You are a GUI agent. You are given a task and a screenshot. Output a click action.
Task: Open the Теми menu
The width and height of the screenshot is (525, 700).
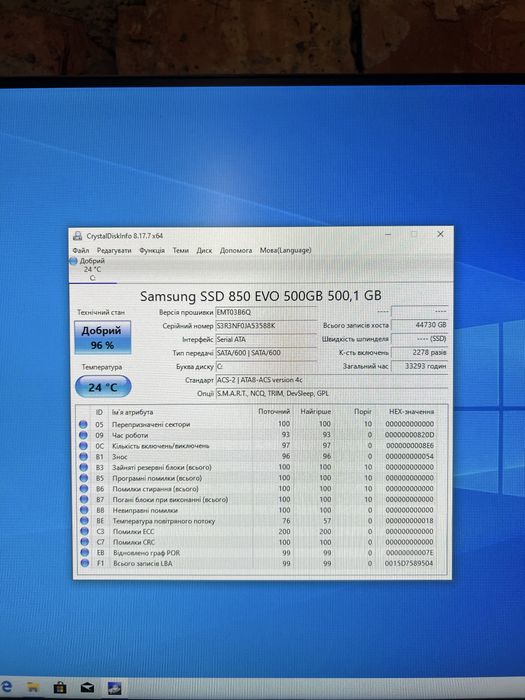point(181,250)
